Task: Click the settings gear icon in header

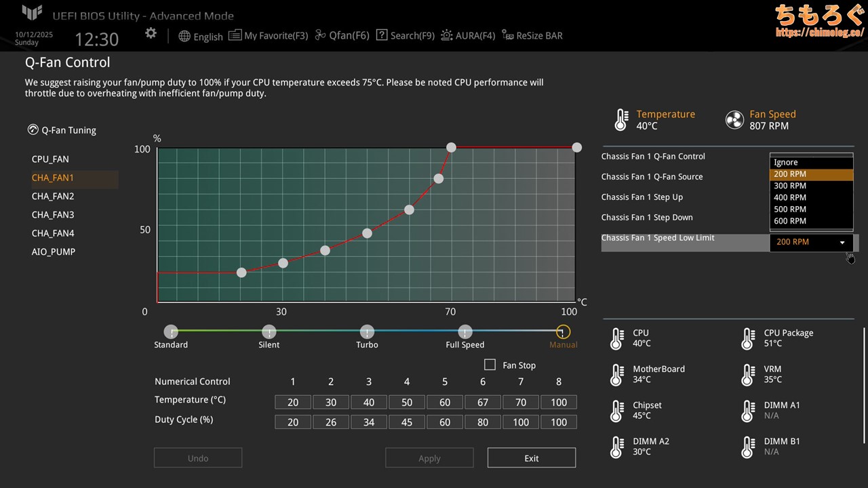Action: (151, 34)
